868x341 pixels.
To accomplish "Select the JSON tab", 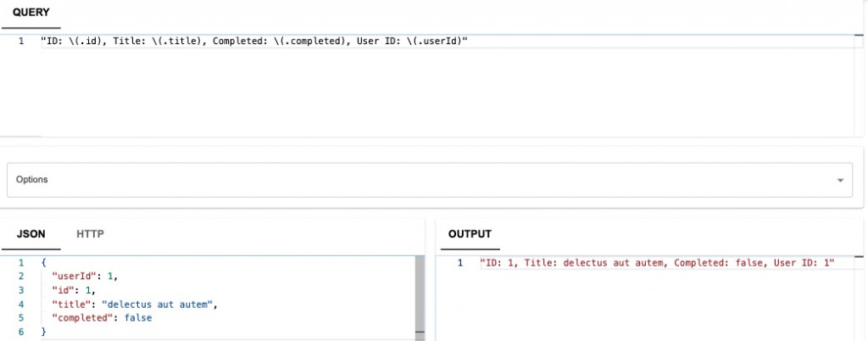I will click(31, 233).
